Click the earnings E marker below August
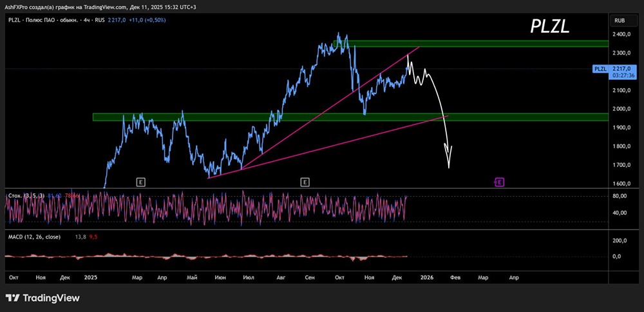The width and height of the screenshot is (644, 312). (305, 182)
